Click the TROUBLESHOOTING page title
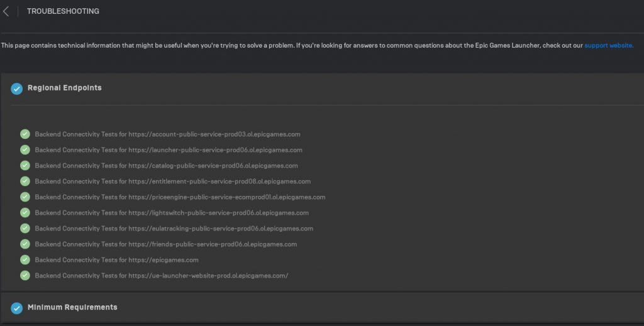This screenshot has width=644, height=326. (x=63, y=11)
